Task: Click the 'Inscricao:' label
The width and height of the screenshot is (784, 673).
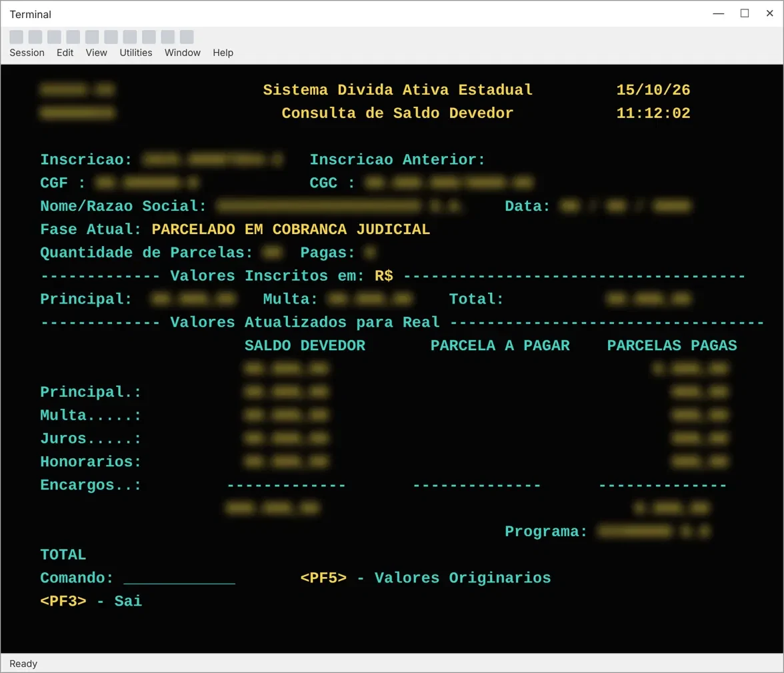Action: 86,159
